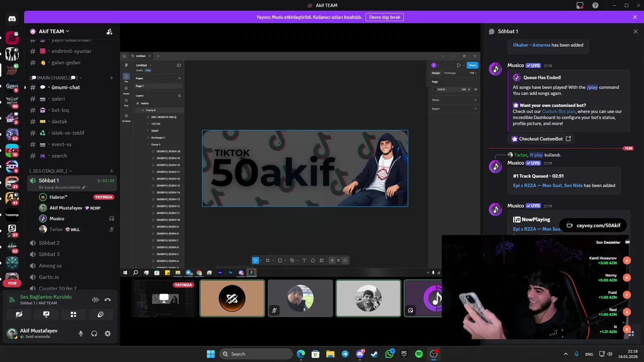Open the search channel

pyautogui.click(x=72, y=156)
